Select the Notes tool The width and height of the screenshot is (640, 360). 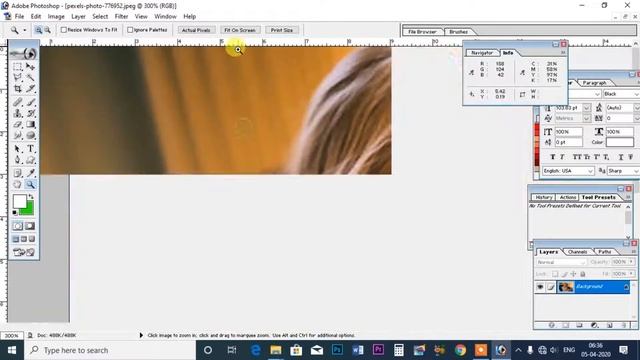click(18, 173)
